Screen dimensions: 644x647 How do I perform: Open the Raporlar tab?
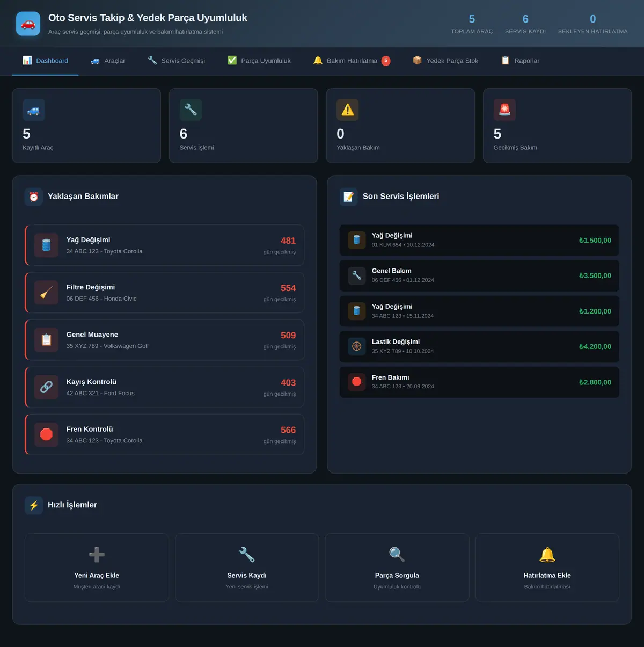(520, 61)
